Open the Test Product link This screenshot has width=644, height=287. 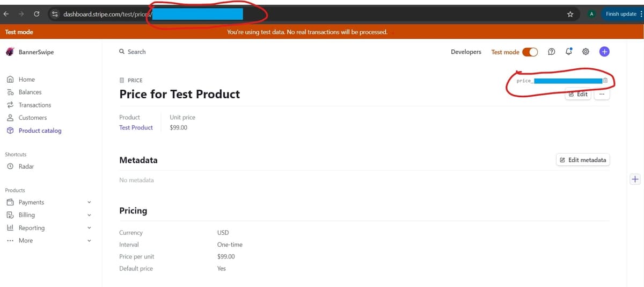click(x=136, y=127)
